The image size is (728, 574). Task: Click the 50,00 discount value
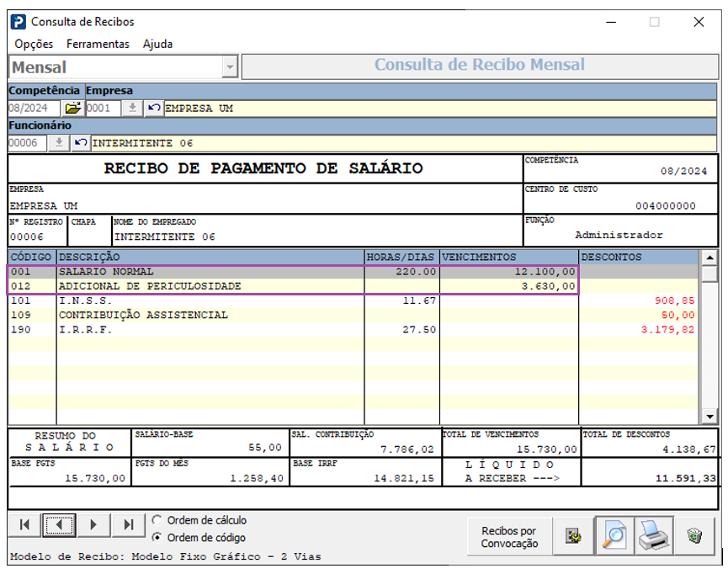[678, 315]
